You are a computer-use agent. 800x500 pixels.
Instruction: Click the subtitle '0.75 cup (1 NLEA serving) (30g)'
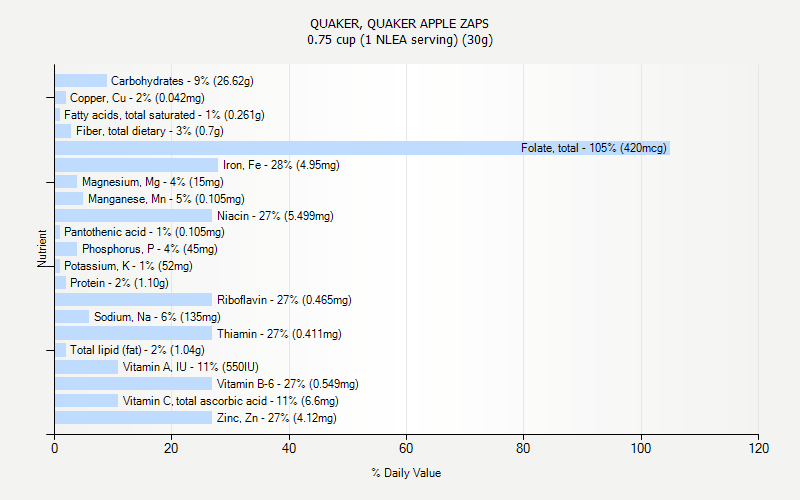(399, 40)
